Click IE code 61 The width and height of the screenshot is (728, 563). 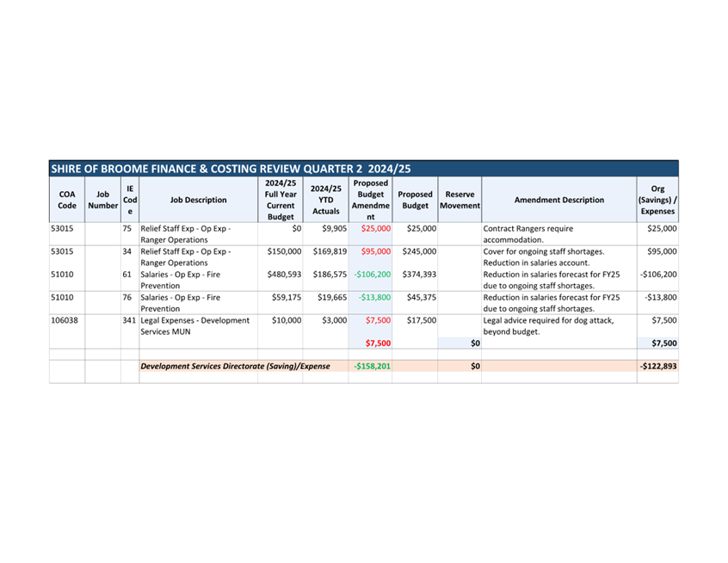[127, 274]
